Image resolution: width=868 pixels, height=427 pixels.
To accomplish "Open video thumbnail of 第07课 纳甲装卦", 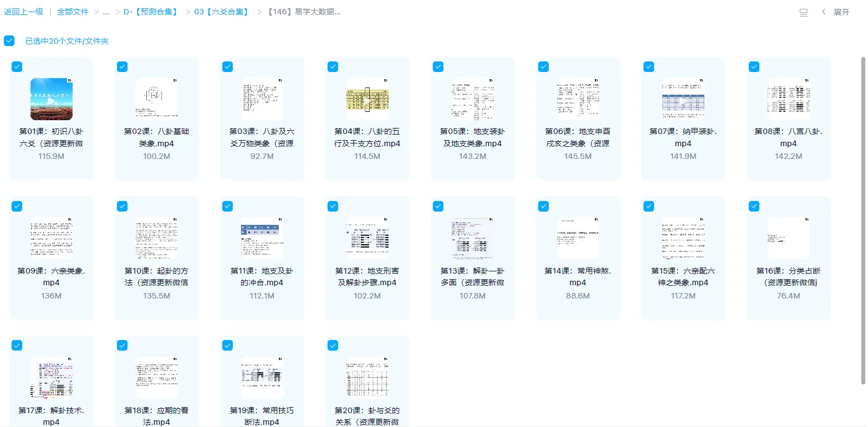I will click(x=683, y=99).
